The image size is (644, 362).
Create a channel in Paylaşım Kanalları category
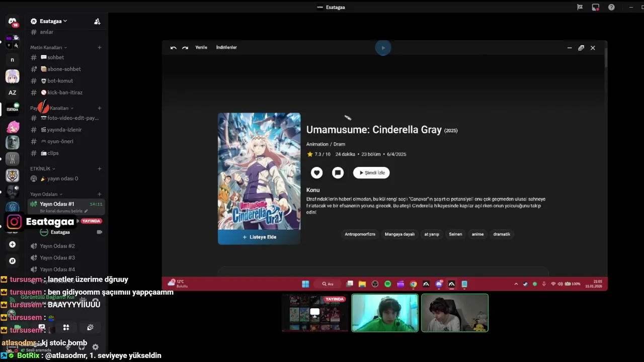pos(100,108)
